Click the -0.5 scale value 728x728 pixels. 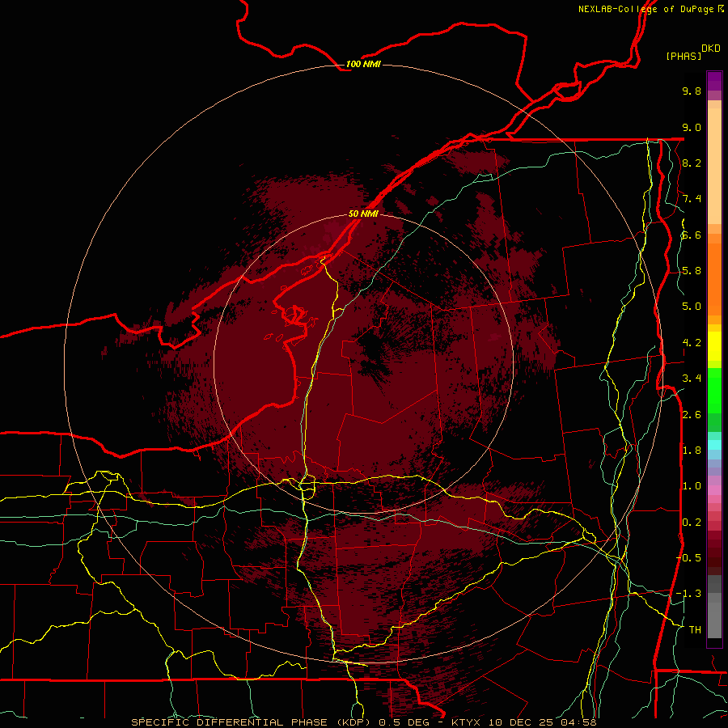click(689, 558)
